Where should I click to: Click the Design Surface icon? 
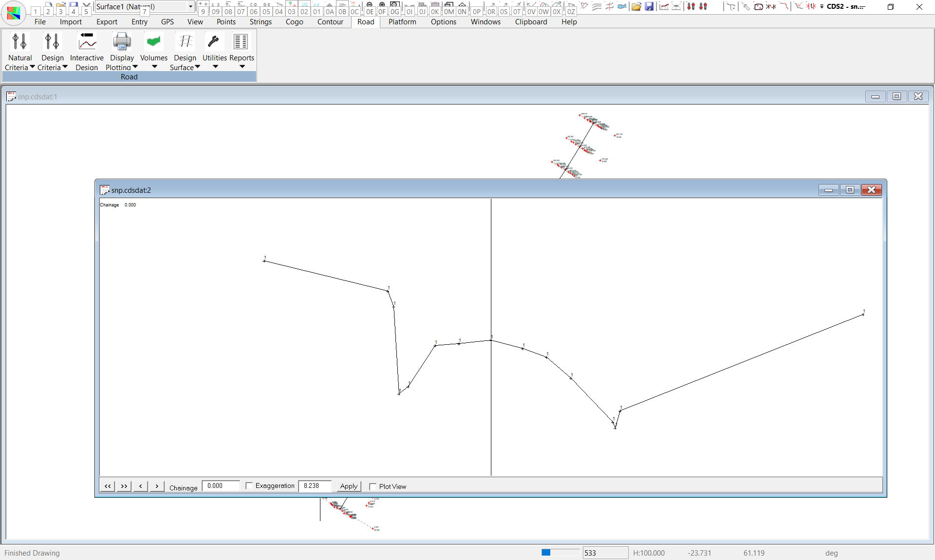tap(185, 42)
